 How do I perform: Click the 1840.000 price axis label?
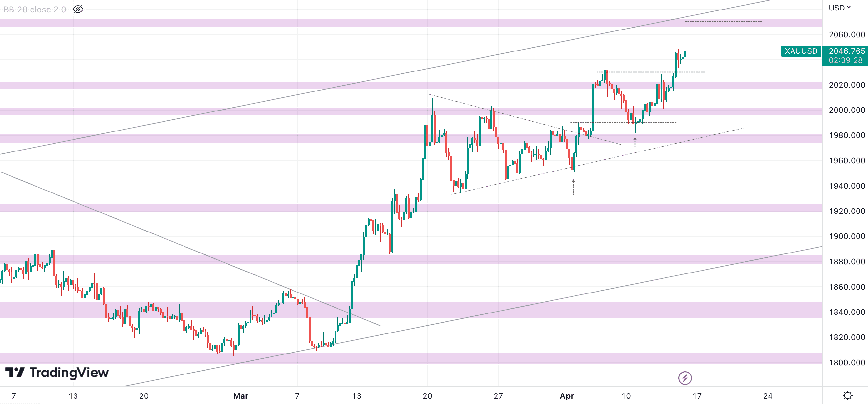[847, 312]
